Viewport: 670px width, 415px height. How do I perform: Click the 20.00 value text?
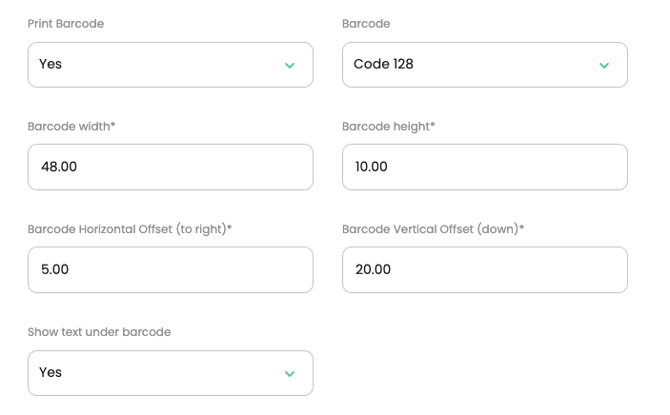point(372,270)
